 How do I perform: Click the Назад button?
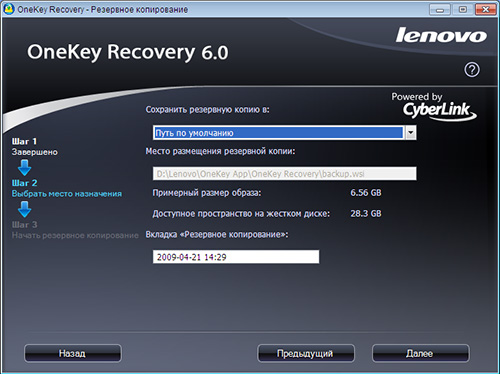pyautogui.click(x=73, y=353)
